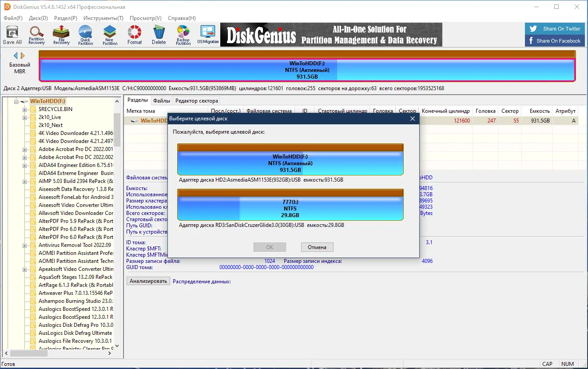
Task: Collapse the WinToHDD(F:) tree node
Action: click(x=16, y=101)
